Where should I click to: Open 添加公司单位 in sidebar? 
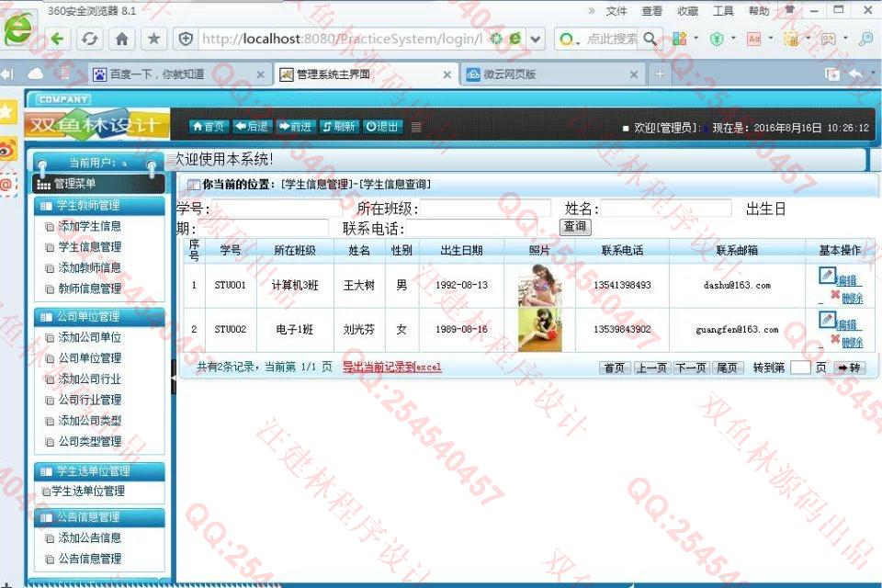point(89,337)
